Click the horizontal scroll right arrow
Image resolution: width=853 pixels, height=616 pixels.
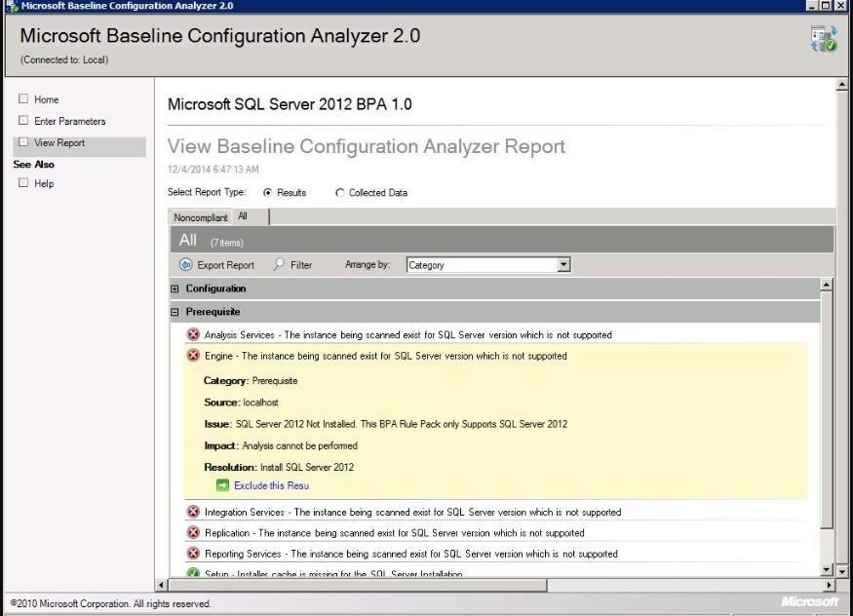click(x=829, y=585)
